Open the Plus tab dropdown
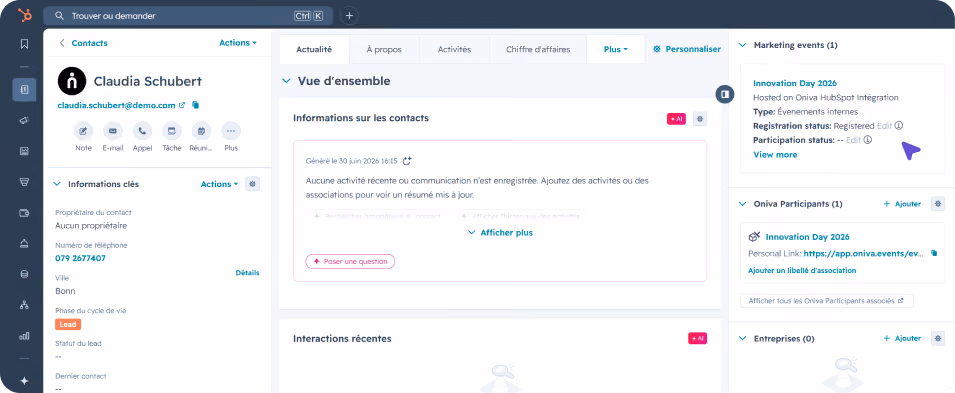Image resolution: width=955 pixels, height=393 pixels. coord(616,49)
